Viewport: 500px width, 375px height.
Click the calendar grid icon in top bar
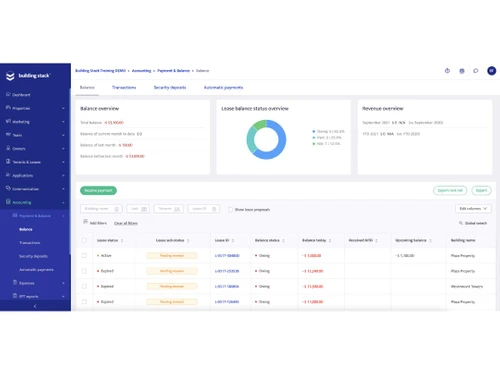point(462,71)
